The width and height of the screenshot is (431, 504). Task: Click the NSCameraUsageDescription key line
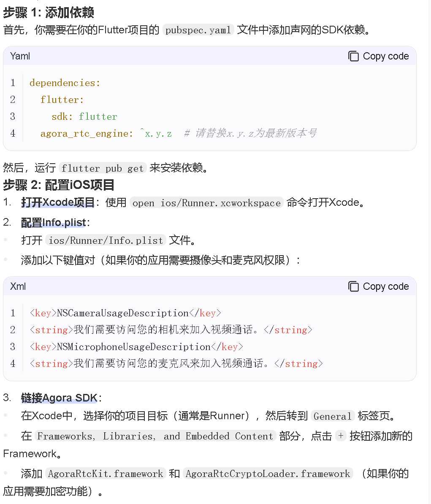pos(125,313)
